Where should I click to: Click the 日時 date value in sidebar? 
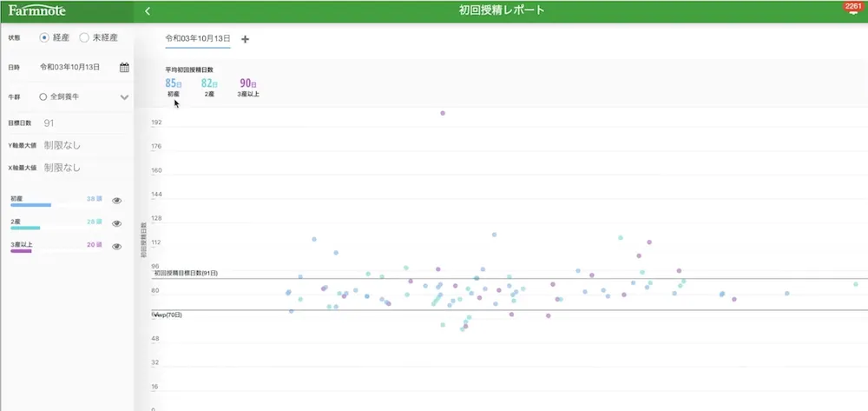pos(69,67)
